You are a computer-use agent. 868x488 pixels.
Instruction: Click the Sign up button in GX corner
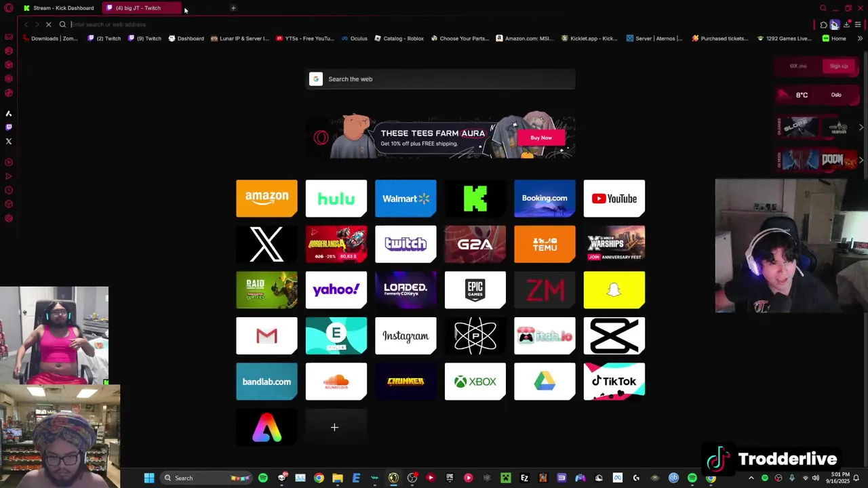(x=839, y=66)
